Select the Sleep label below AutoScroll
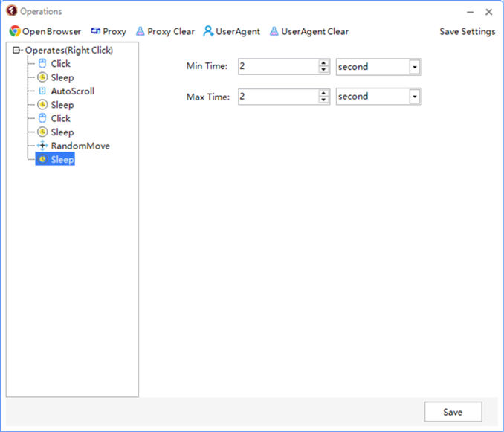Image resolution: width=504 pixels, height=432 pixels. (x=62, y=105)
